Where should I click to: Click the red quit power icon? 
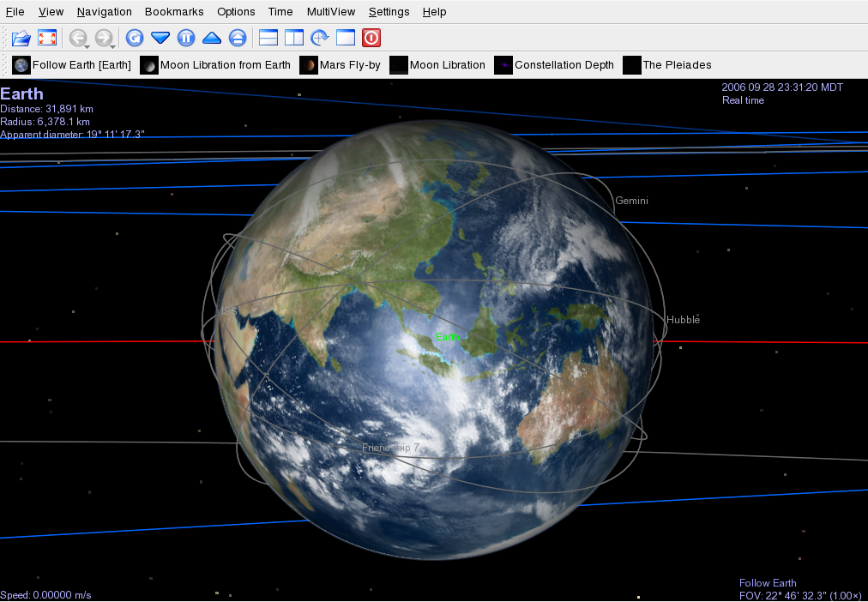tap(371, 39)
